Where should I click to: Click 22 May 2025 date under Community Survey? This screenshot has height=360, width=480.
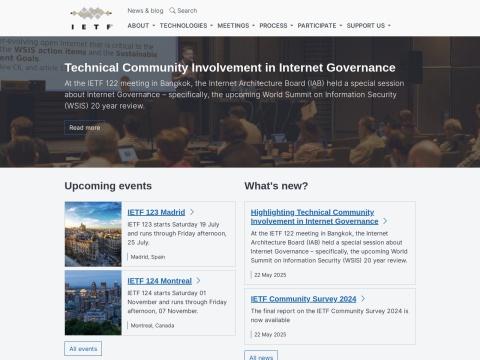coord(270,334)
